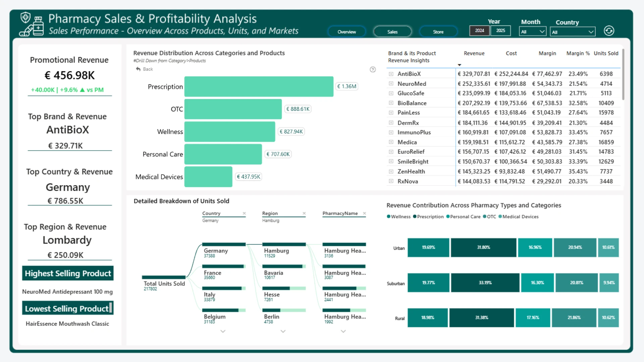Expand the NeuroMed brand row
644x362 pixels.
391,83
